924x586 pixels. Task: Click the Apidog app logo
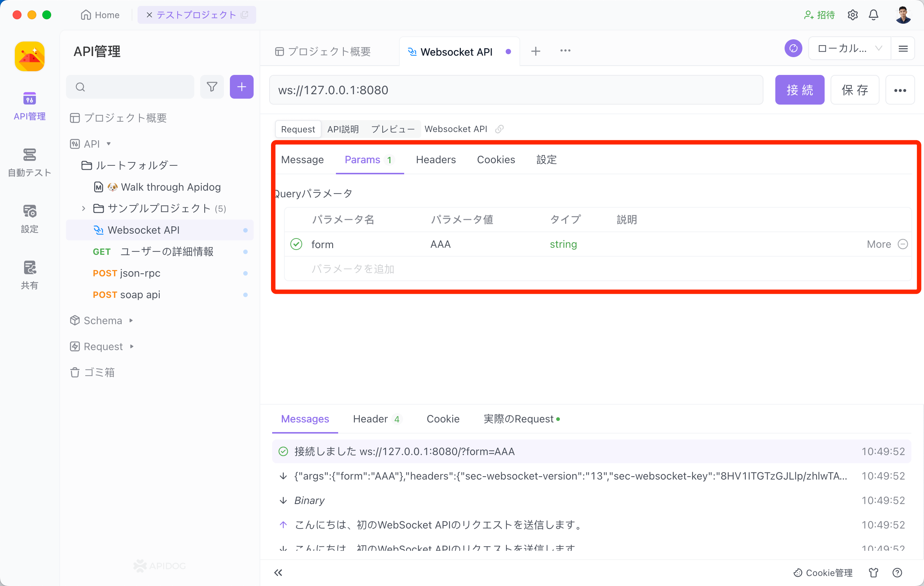point(30,56)
